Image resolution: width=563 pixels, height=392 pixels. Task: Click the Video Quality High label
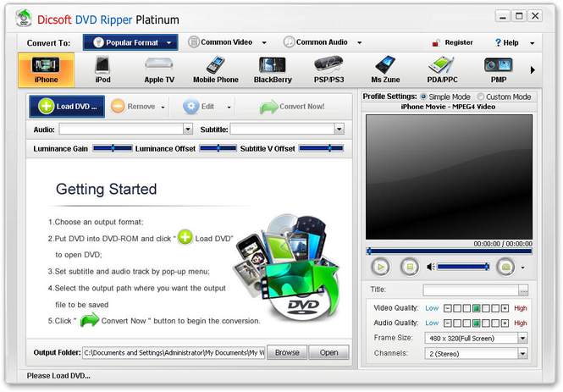(521, 308)
